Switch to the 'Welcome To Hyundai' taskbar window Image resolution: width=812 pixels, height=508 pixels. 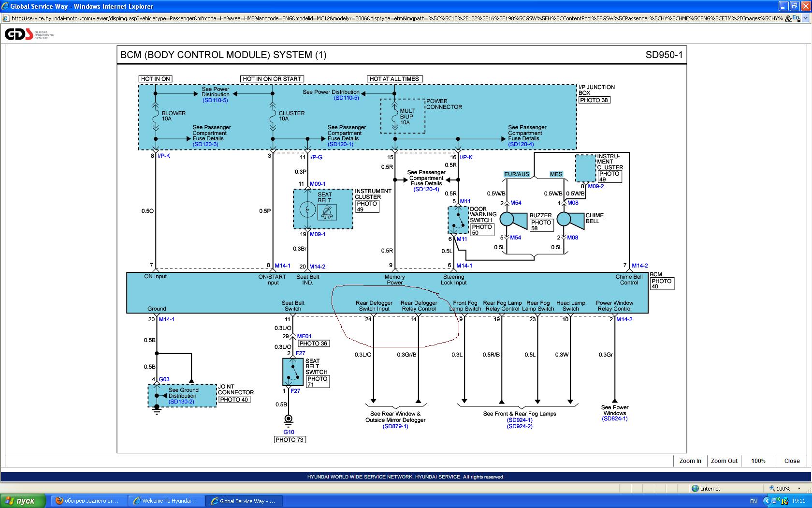pos(167,501)
